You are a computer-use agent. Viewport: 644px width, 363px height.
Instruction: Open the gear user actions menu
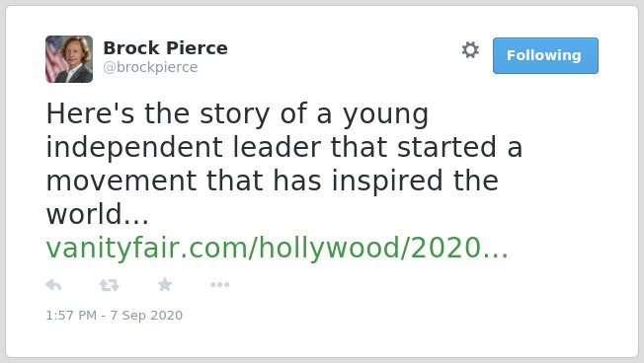pyautogui.click(x=470, y=50)
